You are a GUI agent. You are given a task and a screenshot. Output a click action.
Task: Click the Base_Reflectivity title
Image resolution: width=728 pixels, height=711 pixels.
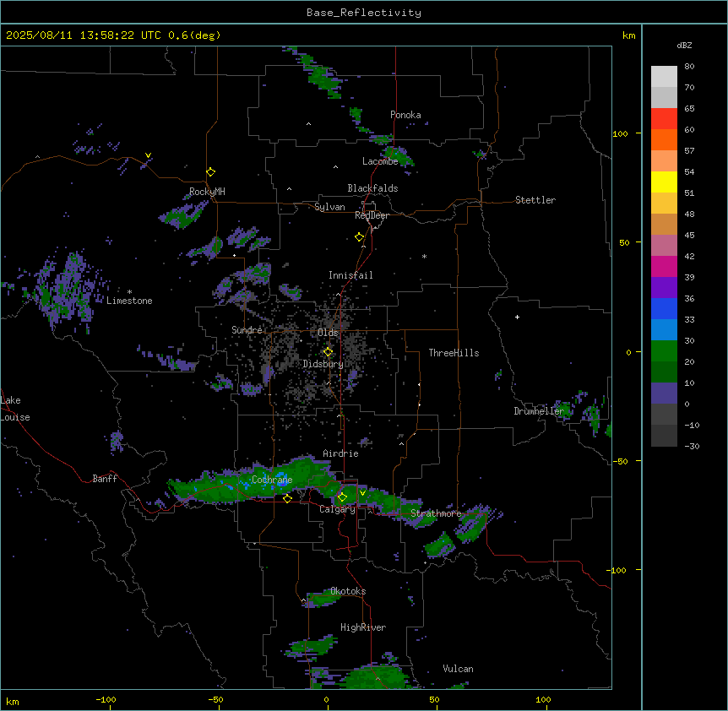click(x=364, y=13)
